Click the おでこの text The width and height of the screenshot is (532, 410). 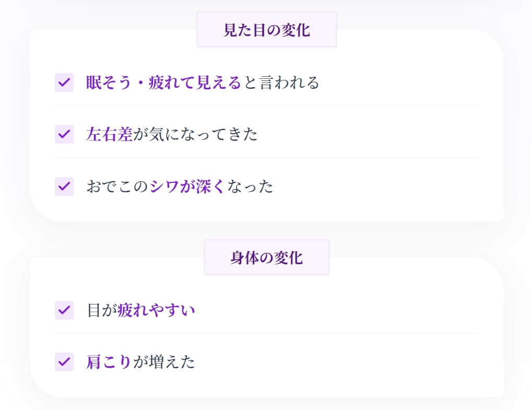pos(117,186)
